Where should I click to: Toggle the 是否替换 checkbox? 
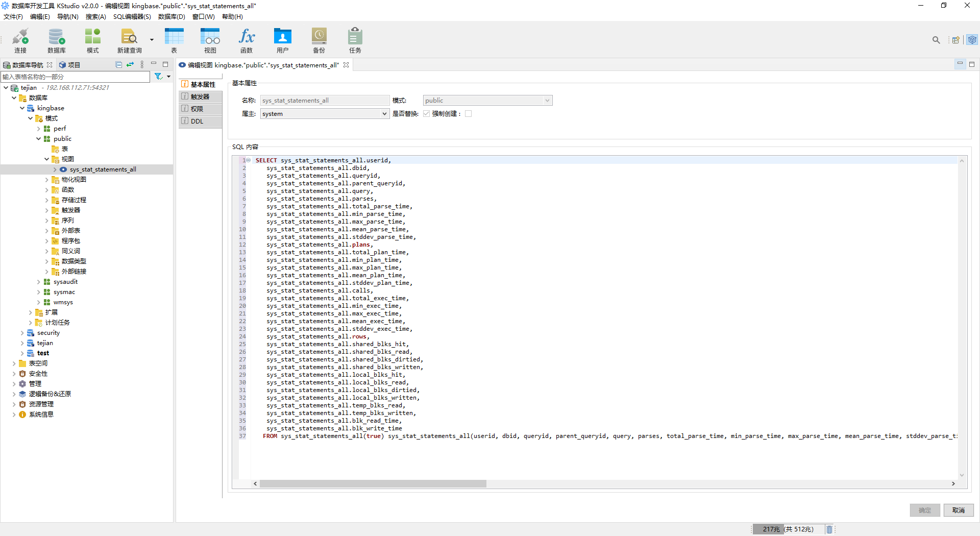[x=426, y=114]
